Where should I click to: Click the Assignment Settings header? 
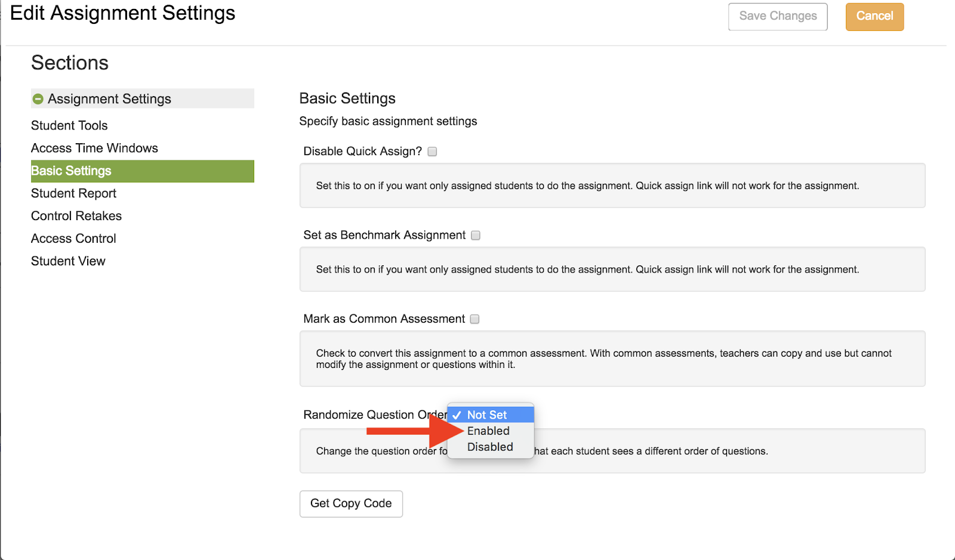[109, 99]
